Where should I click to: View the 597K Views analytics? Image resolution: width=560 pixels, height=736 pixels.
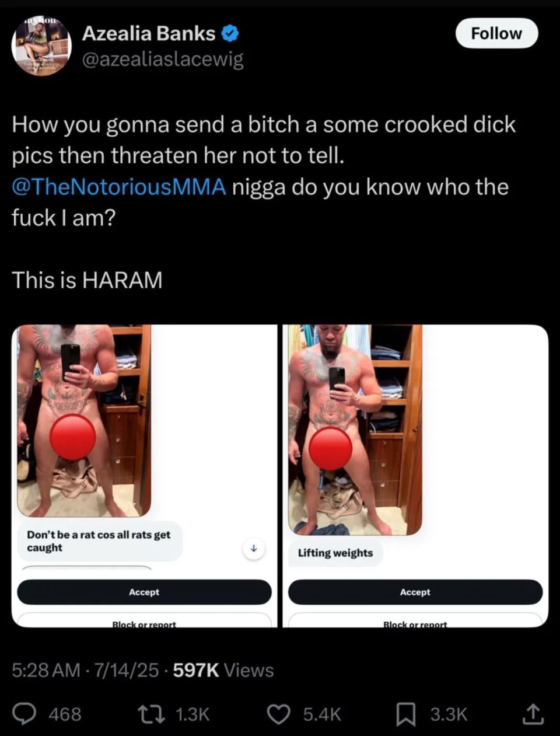click(223, 669)
